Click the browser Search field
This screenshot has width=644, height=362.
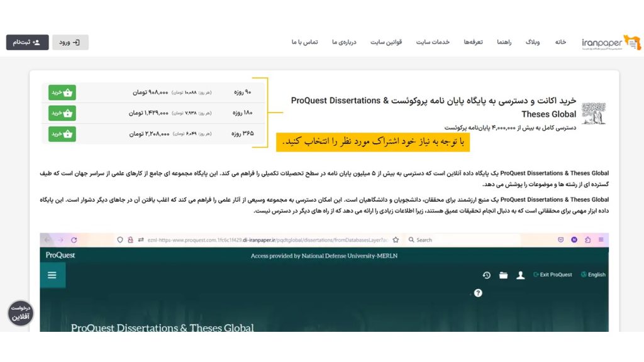click(464, 239)
